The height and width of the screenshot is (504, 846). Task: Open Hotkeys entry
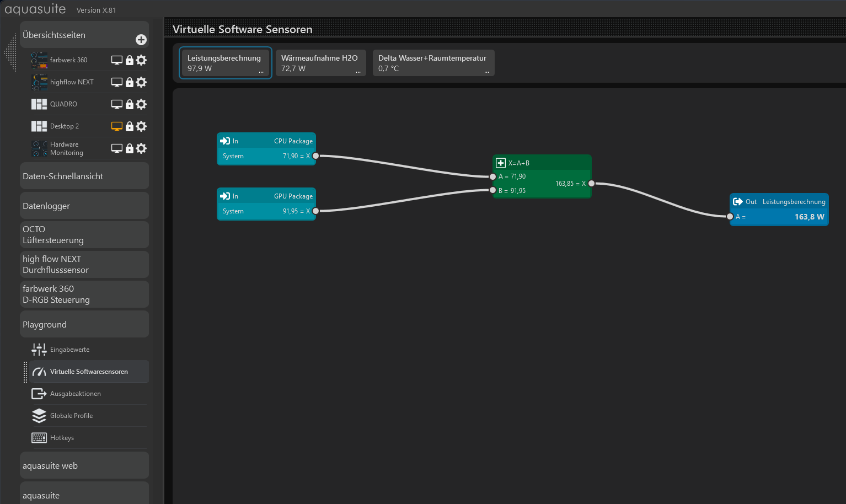pyautogui.click(x=89, y=438)
